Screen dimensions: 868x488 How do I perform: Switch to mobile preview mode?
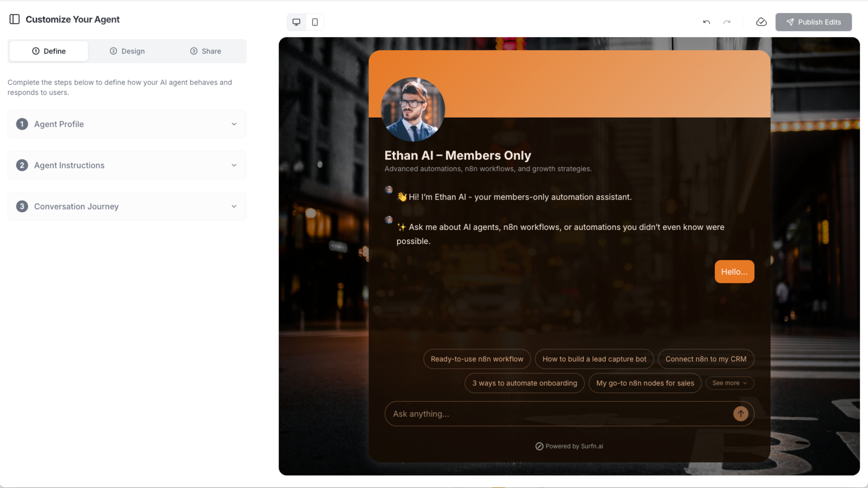pyautogui.click(x=315, y=22)
